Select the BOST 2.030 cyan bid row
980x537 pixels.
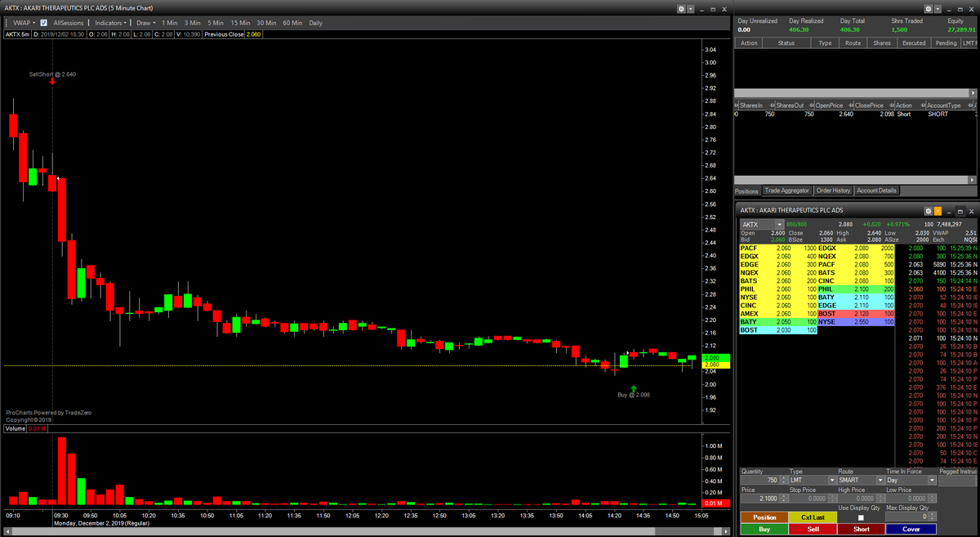[778, 329]
